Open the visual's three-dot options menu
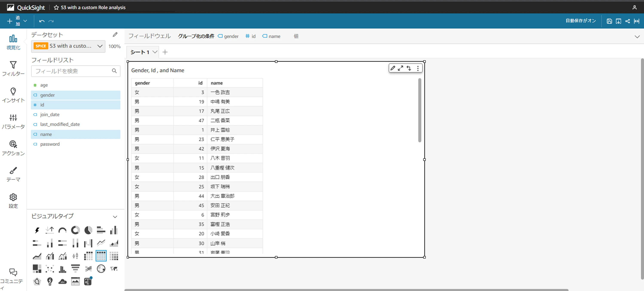This screenshot has height=291, width=644. point(418,68)
